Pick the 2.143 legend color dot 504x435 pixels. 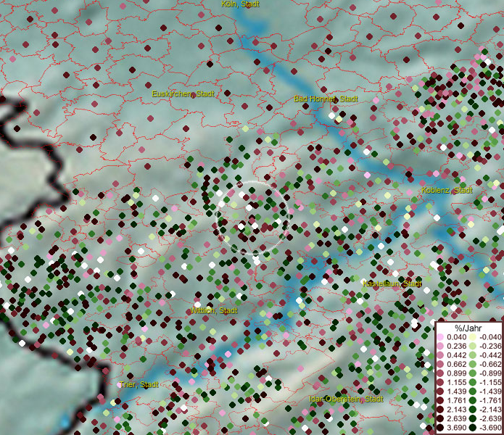click(x=440, y=410)
